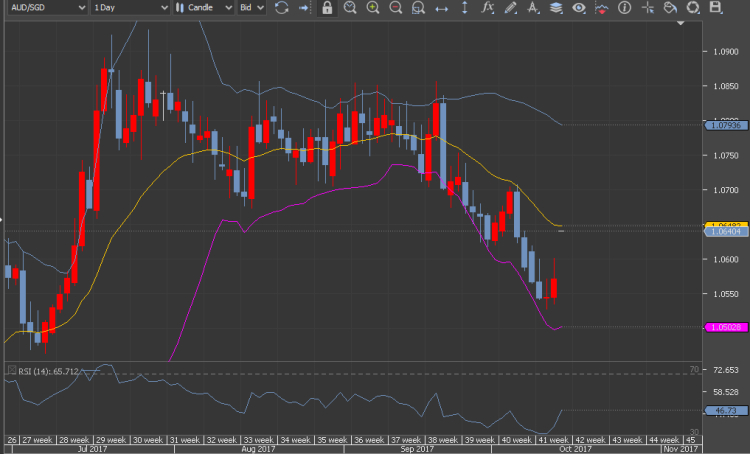Viewport: 750px width, 454px height.
Task: Open the fx indicators menu
Action: pos(487,8)
